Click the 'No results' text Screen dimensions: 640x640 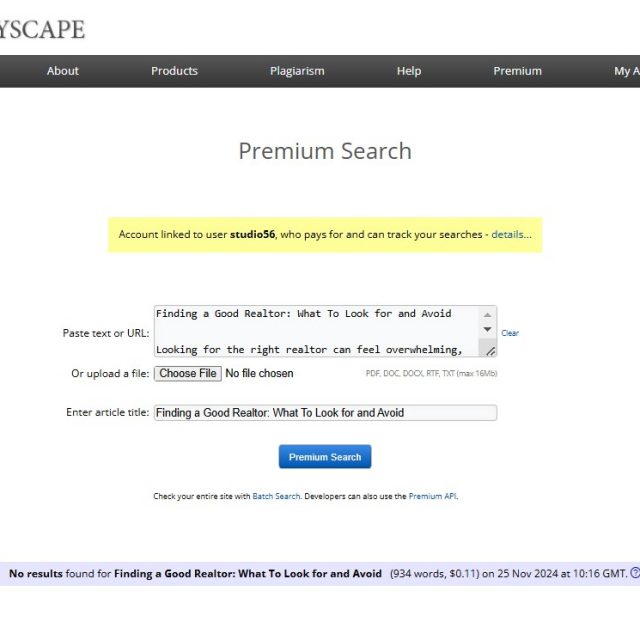(36, 573)
